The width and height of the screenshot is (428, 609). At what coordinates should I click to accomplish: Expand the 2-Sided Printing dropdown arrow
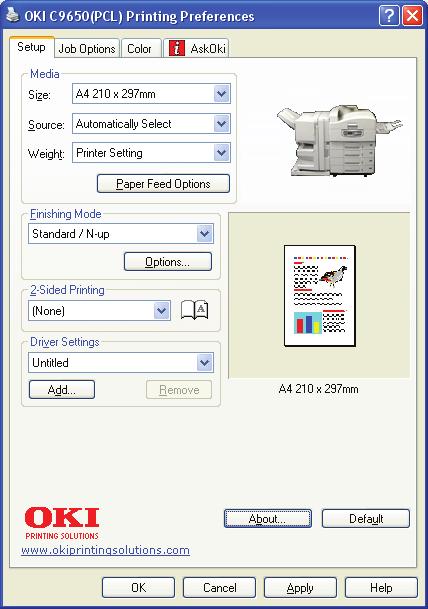pyautogui.click(x=162, y=311)
